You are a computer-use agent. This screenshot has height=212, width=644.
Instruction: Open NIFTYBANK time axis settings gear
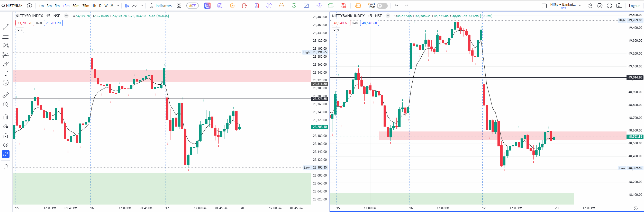636,208
